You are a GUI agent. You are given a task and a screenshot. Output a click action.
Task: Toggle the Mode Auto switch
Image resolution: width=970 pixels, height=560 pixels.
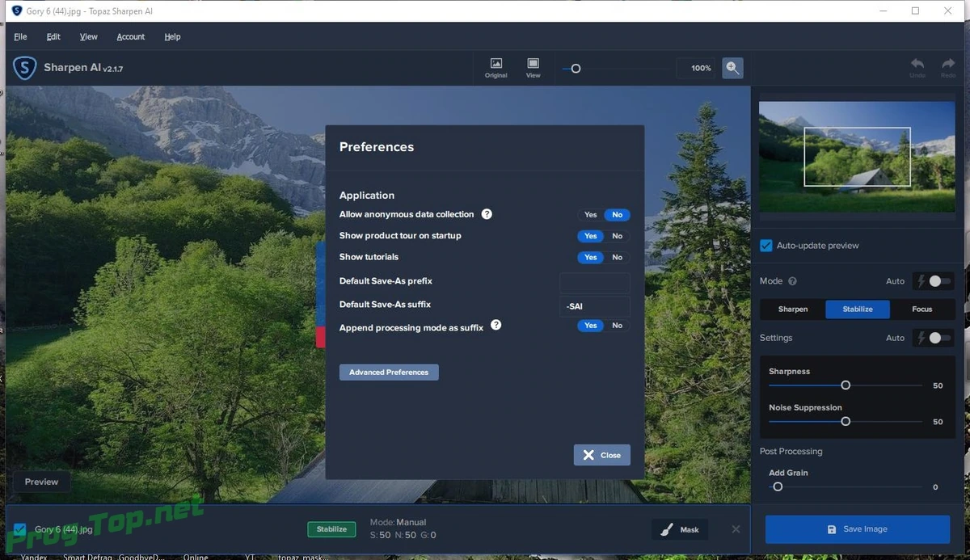pos(935,281)
